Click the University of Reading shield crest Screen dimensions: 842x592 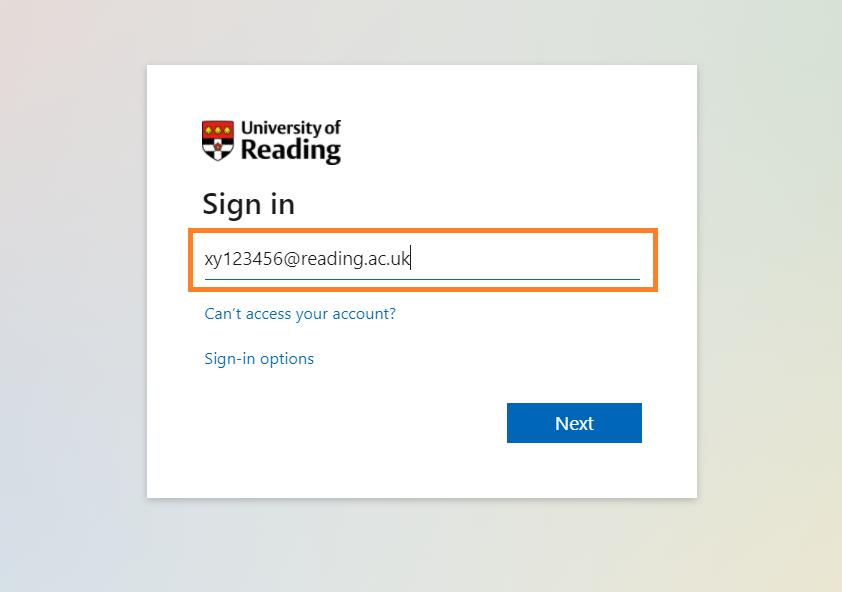click(218, 141)
